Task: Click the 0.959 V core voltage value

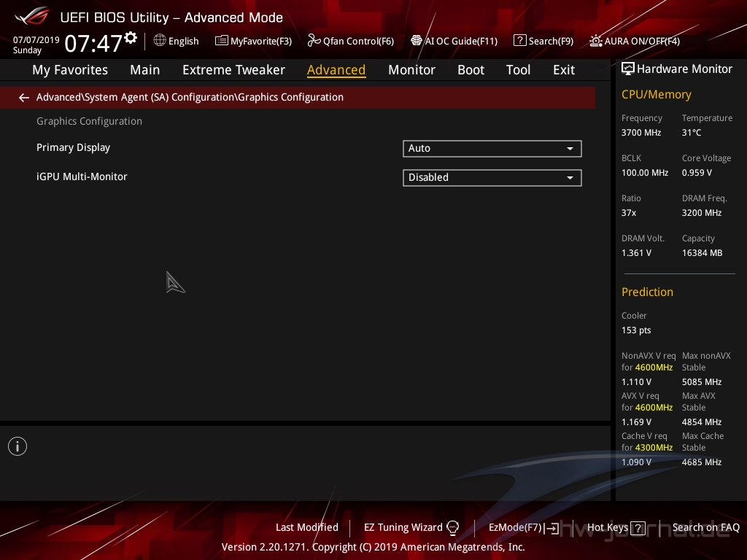Action: point(697,173)
